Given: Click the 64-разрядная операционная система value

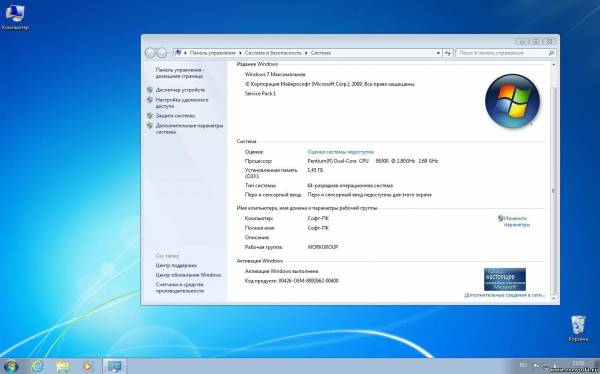Looking at the screenshot, I should (350, 186).
